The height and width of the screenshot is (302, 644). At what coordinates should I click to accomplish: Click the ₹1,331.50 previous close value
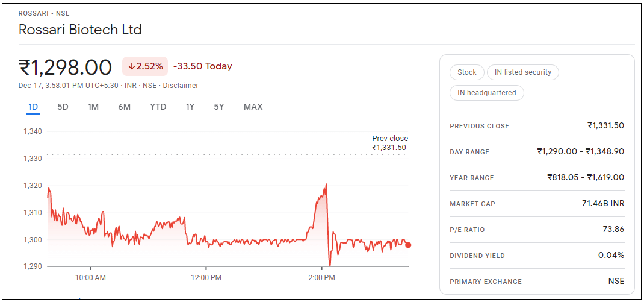606,126
